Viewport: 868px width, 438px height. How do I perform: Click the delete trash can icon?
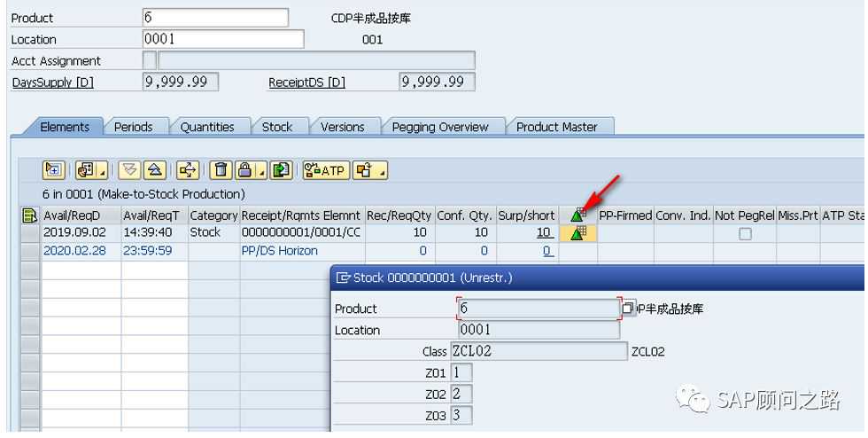click(221, 170)
